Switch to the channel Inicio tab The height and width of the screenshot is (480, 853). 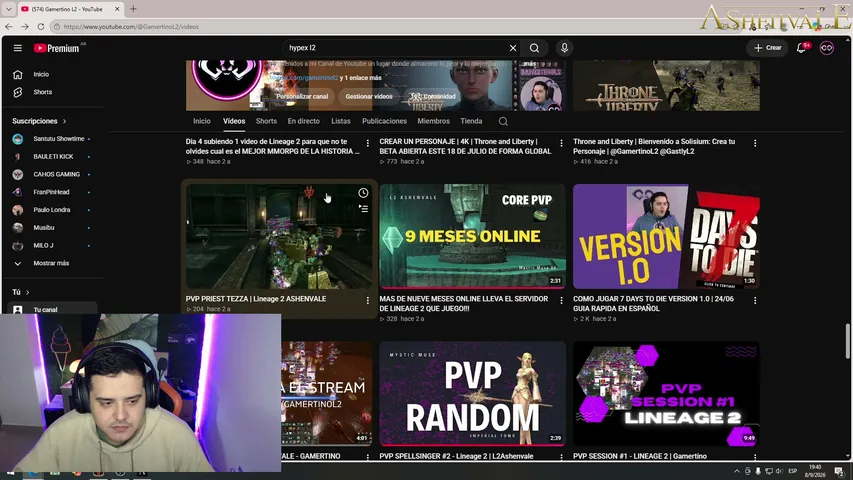(201, 121)
